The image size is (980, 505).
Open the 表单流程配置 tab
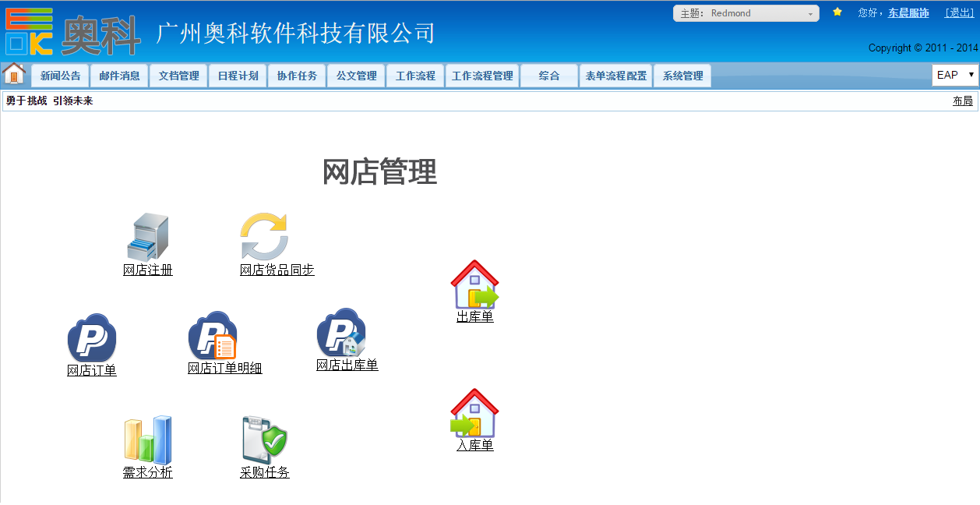(x=616, y=76)
